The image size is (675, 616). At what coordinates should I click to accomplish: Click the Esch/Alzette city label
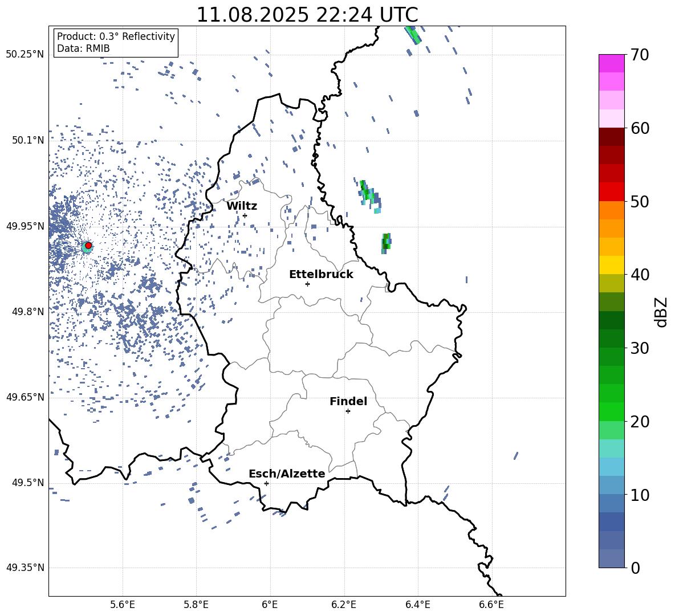pos(287,474)
